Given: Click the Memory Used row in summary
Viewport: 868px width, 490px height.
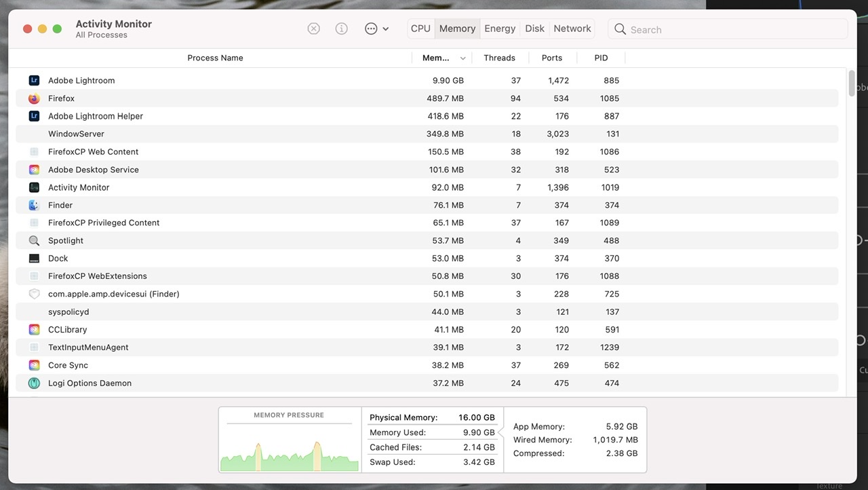Looking at the screenshot, I should pos(432,432).
